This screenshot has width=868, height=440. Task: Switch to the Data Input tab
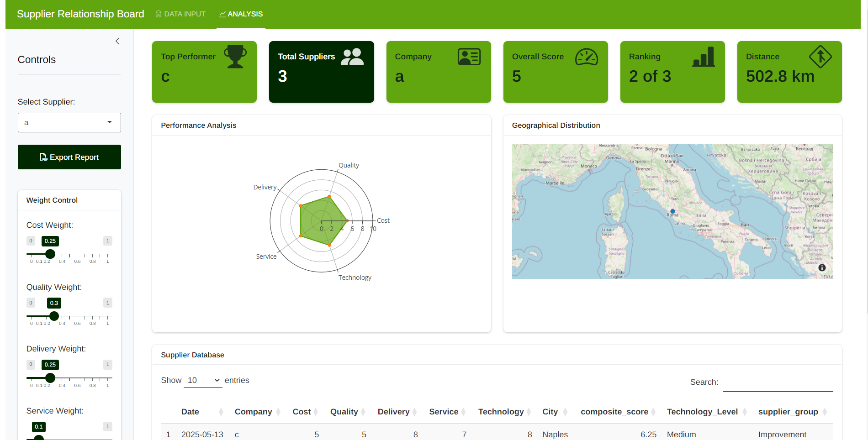coord(180,14)
